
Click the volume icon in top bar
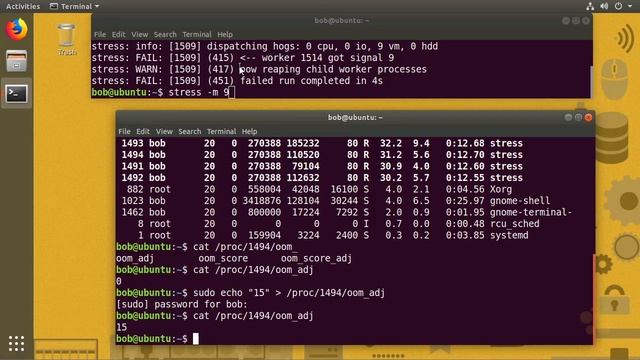(x=604, y=6)
